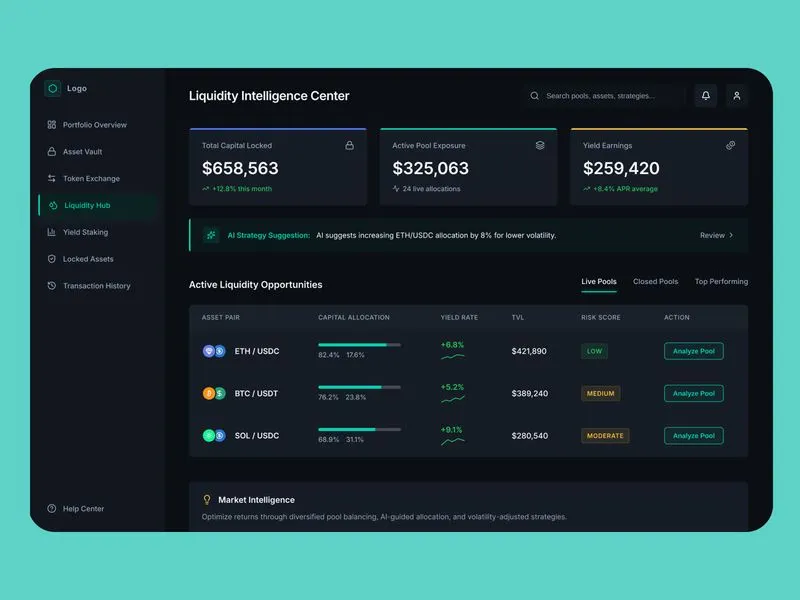
Task: Click the +6.8% yield sparkline chart
Action: click(x=453, y=357)
